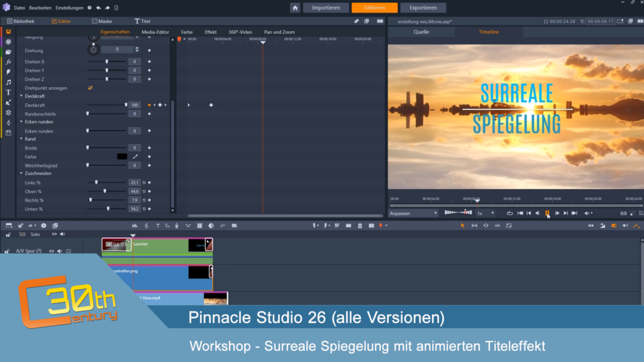This screenshot has height=362, width=644.
Task: Click the loop playback icon
Action: [x=509, y=213]
